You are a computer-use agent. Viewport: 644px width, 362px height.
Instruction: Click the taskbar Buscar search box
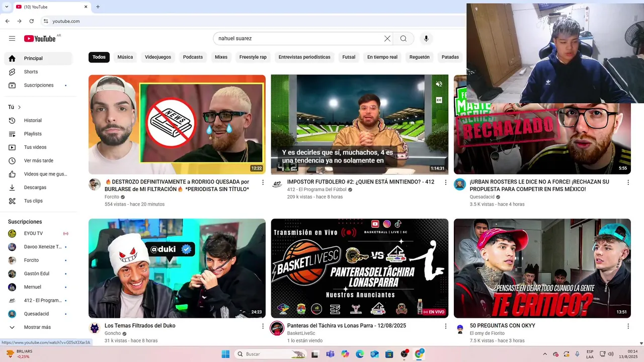(x=271, y=354)
